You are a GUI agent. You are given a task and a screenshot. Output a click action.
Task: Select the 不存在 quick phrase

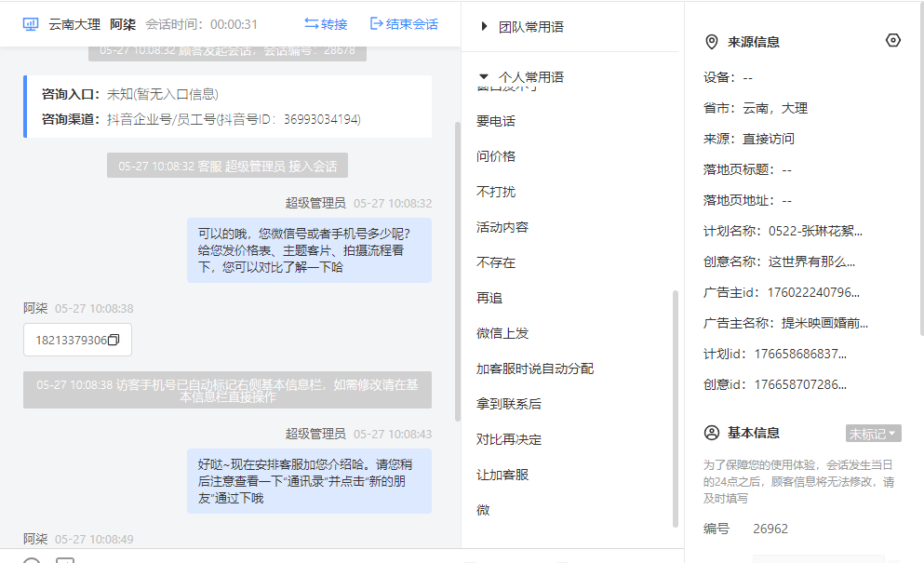click(496, 262)
